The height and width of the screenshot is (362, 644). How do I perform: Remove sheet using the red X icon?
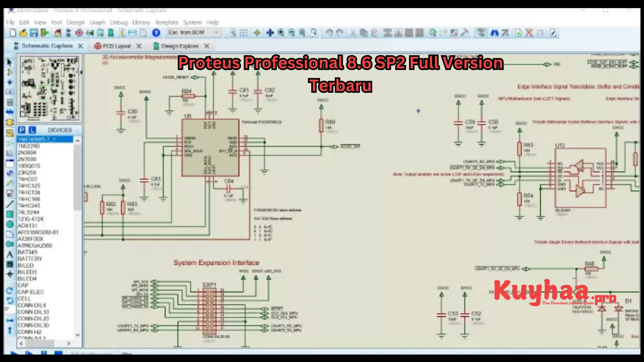[x=529, y=33]
